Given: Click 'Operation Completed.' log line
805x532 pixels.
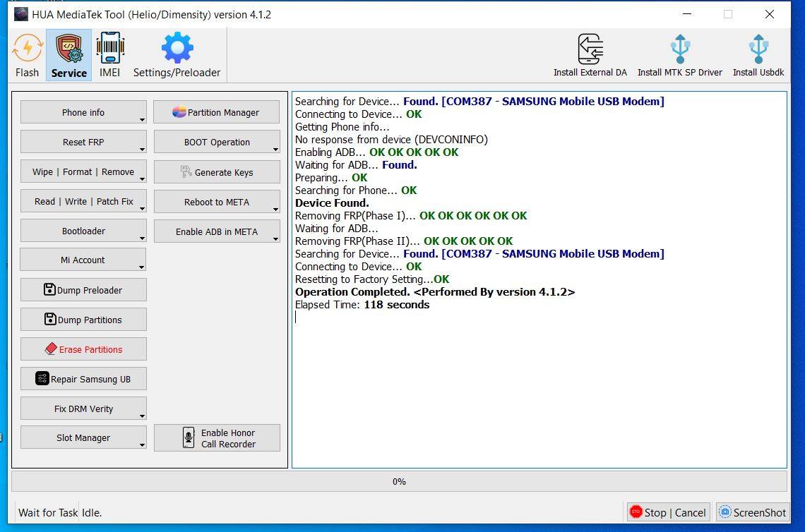Looking at the screenshot, I should click(435, 292).
